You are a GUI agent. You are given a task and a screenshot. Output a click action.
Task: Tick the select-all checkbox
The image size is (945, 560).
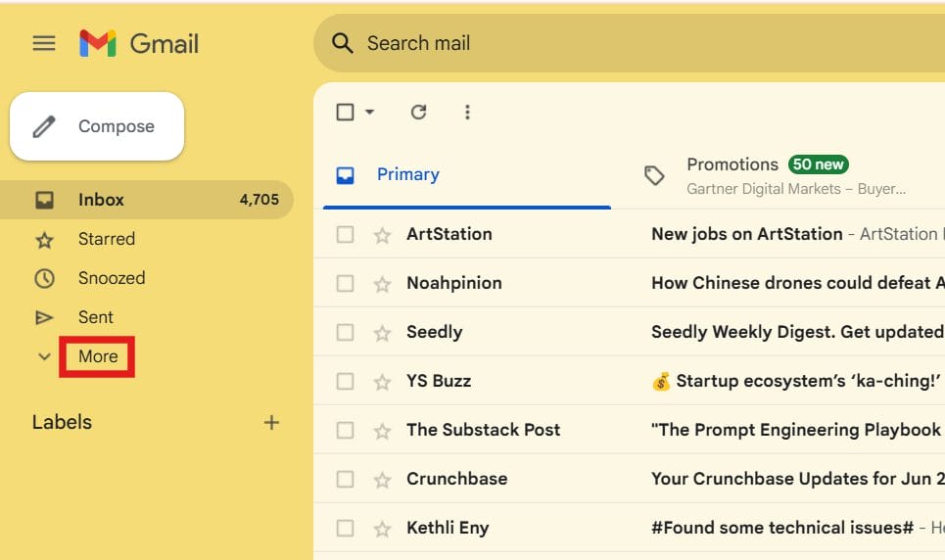(345, 113)
